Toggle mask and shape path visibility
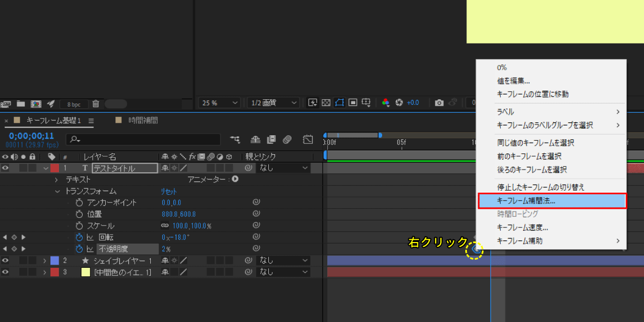644x322 pixels. point(339,103)
